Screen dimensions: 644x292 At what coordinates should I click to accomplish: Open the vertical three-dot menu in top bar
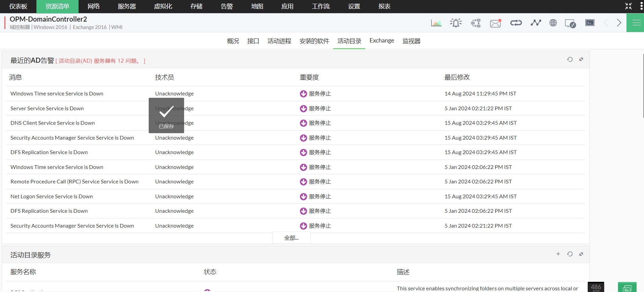click(x=641, y=6)
